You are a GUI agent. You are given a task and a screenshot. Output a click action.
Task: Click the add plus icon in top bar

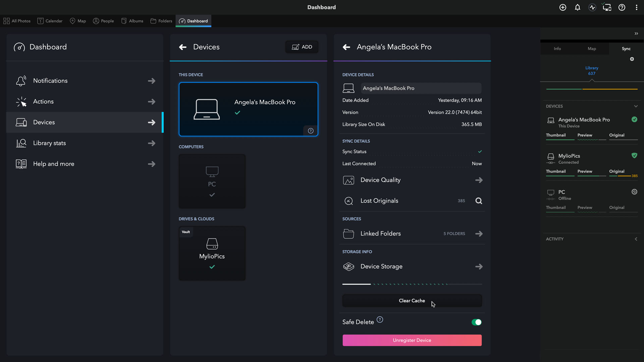[563, 7]
